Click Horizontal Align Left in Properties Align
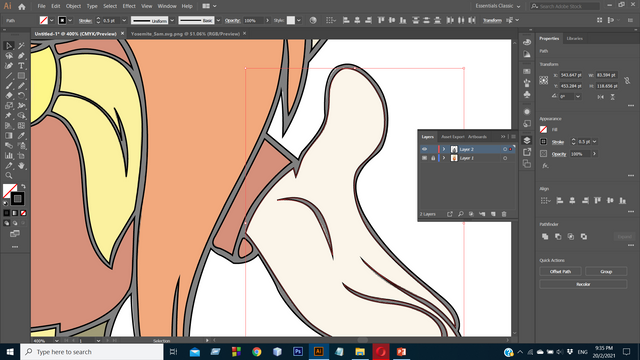Image resolution: width=640 pixels, height=360 pixels. click(x=560, y=200)
